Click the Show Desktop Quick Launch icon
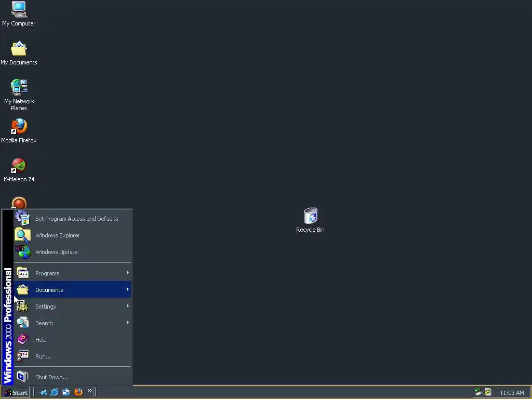 pos(66,392)
